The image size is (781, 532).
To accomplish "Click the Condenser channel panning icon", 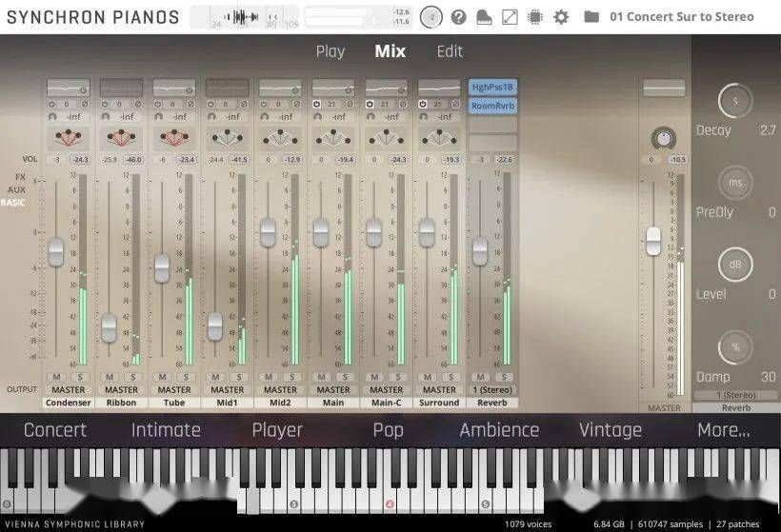I will [68, 138].
